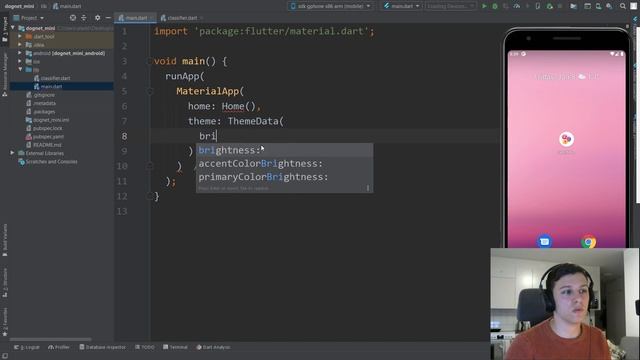The image size is (640, 360).
Task: Start debugging with the green bug icon
Action: (x=495, y=6)
